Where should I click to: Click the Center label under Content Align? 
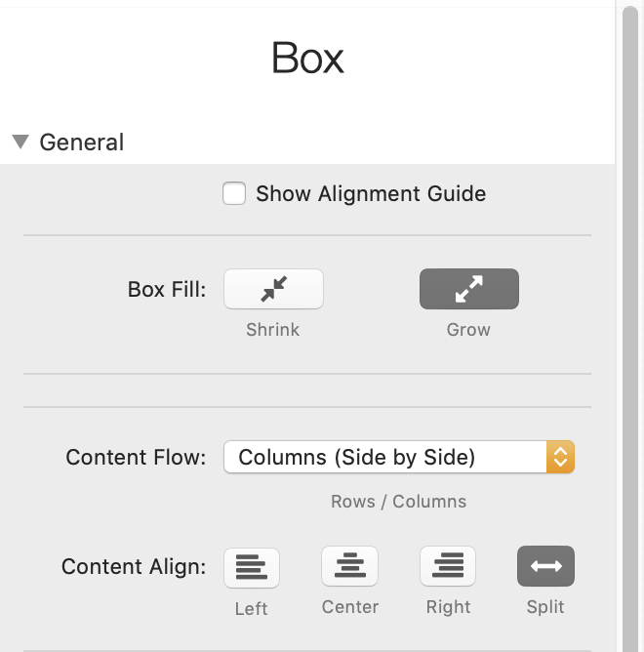point(350,607)
